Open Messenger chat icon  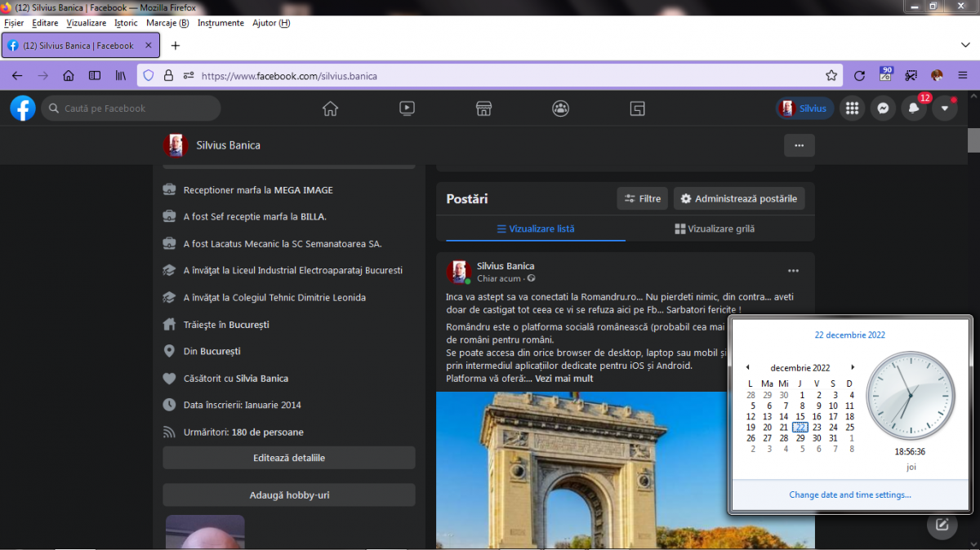coord(883,109)
